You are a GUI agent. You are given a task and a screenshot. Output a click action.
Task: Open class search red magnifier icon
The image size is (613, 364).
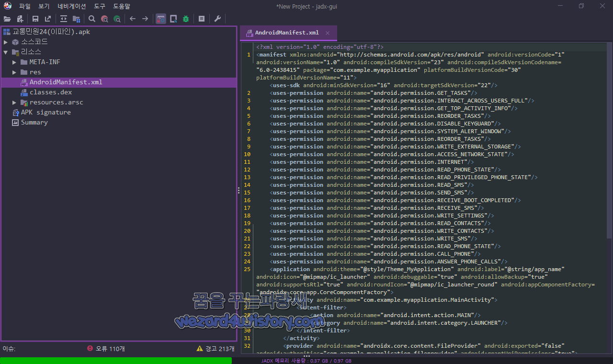click(x=104, y=19)
